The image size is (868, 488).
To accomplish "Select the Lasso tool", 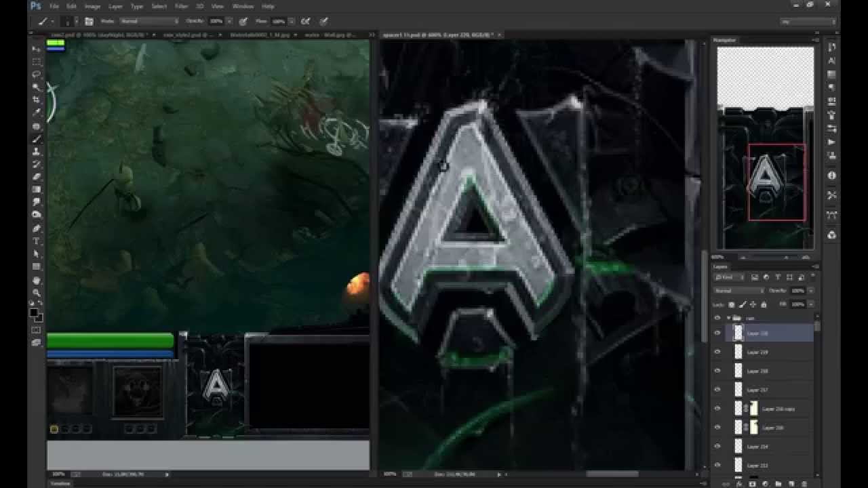I will coord(37,75).
